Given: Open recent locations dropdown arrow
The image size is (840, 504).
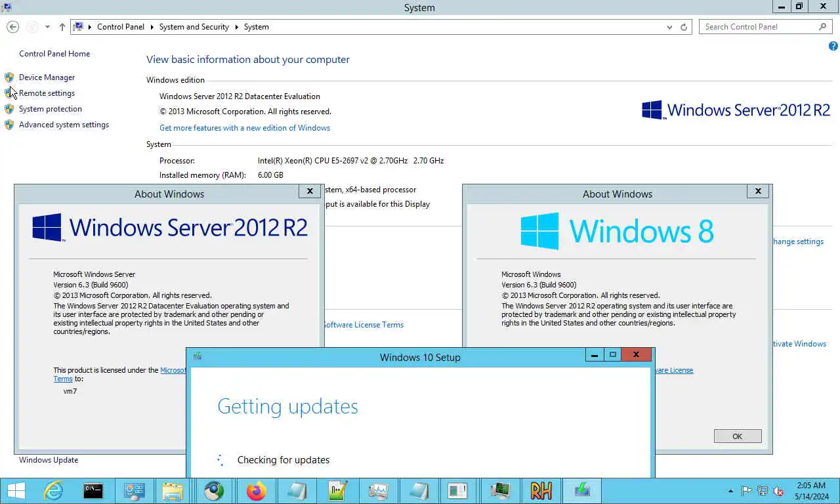Looking at the screenshot, I should [47, 27].
